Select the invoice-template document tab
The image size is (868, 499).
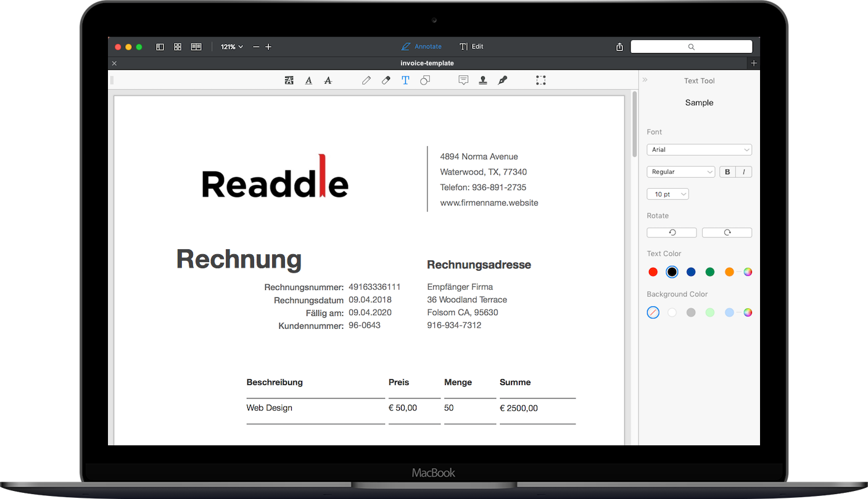click(427, 63)
